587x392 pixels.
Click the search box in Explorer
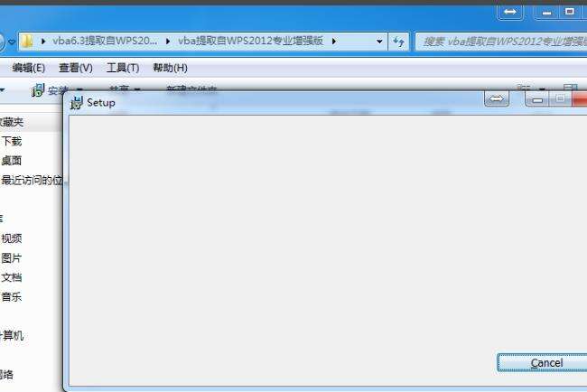(501, 42)
